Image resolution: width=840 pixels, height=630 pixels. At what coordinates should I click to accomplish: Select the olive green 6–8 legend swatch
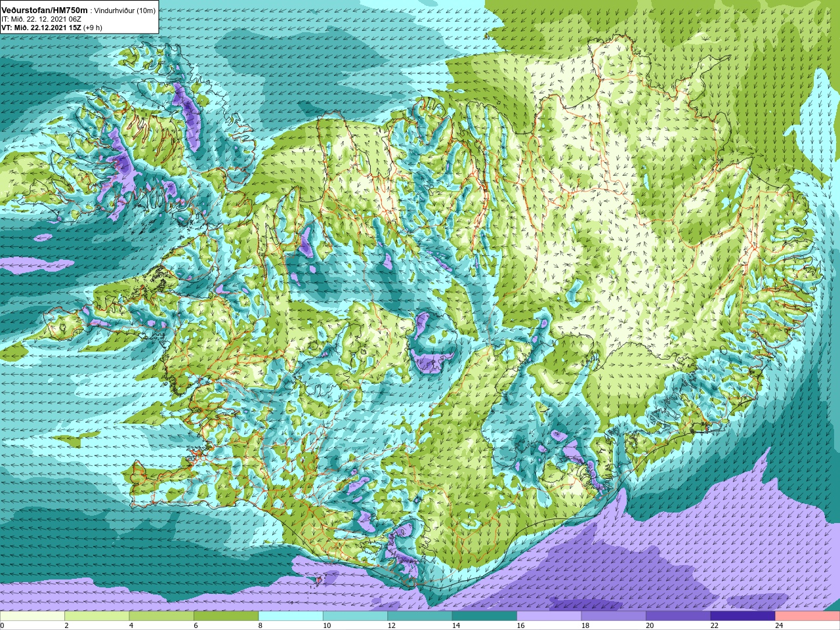[x=226, y=616]
